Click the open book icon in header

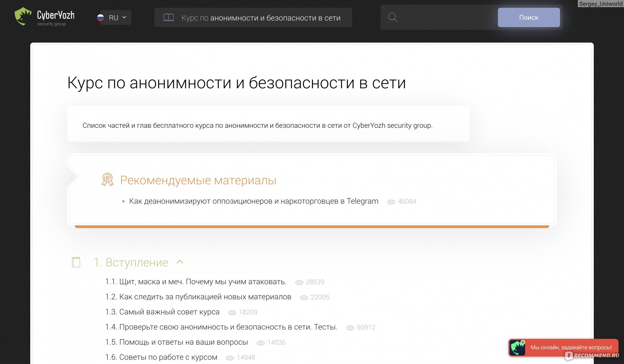click(x=168, y=18)
